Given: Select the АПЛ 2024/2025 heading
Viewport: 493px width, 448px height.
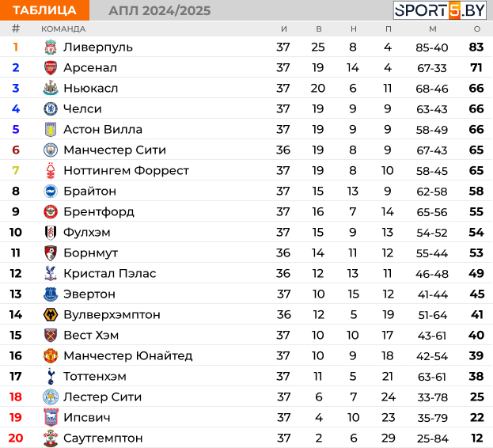Looking at the screenshot, I should tap(160, 11).
